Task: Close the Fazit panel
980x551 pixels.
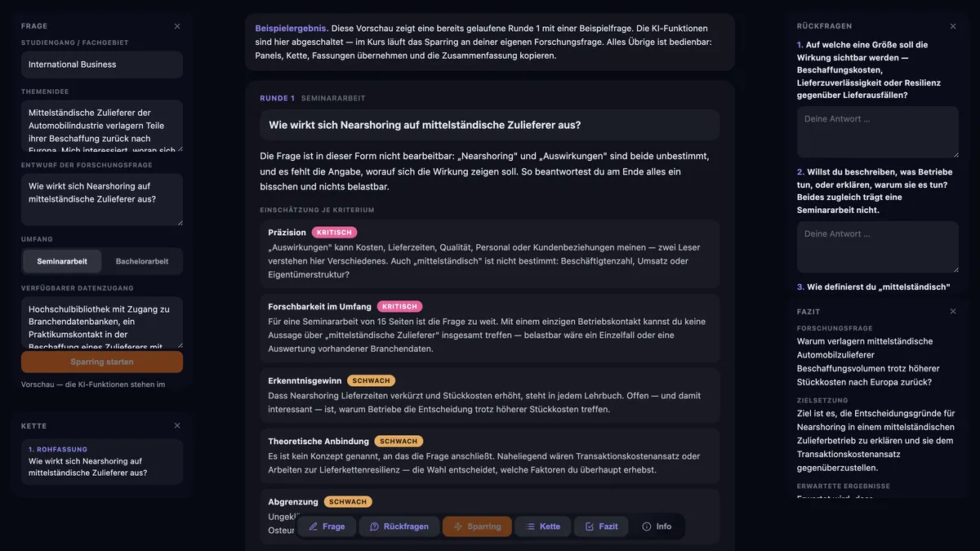Action: [x=953, y=312]
